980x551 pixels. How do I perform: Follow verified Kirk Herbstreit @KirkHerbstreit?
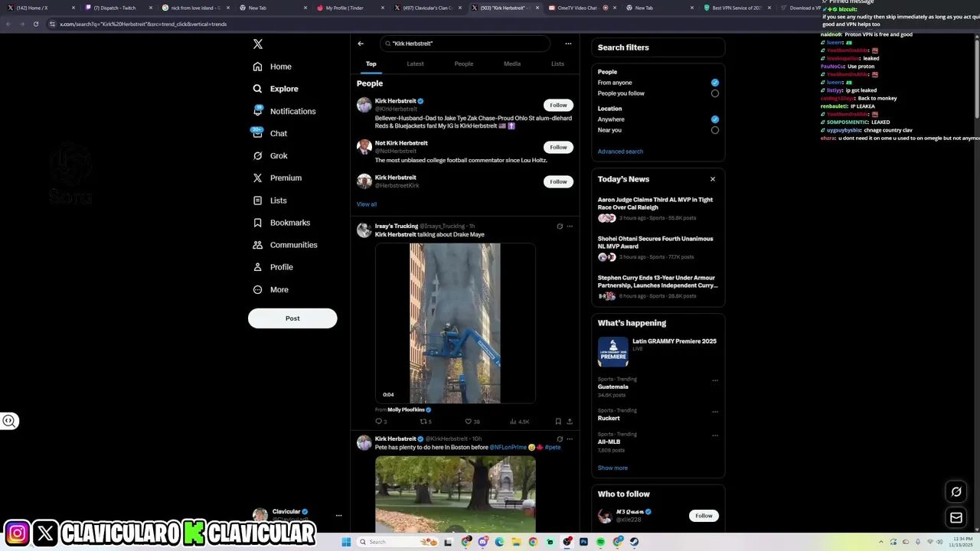(558, 106)
